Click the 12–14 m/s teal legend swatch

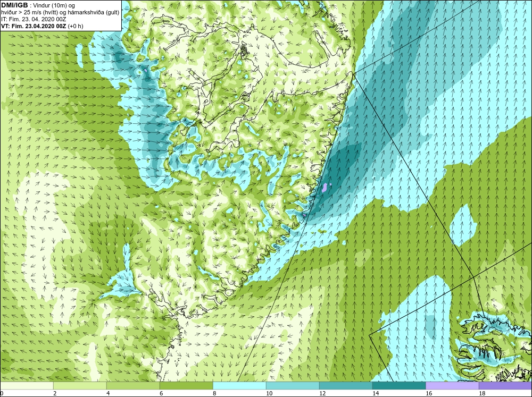pyautogui.click(x=346, y=385)
